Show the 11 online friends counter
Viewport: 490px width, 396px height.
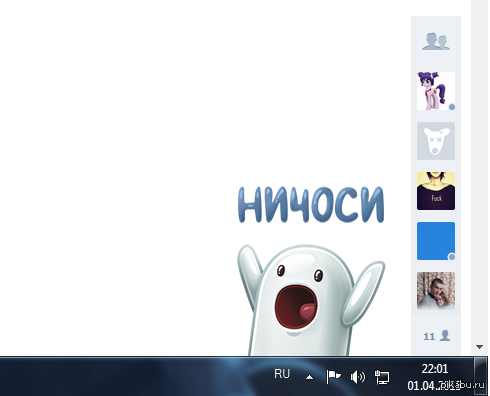[x=437, y=336]
